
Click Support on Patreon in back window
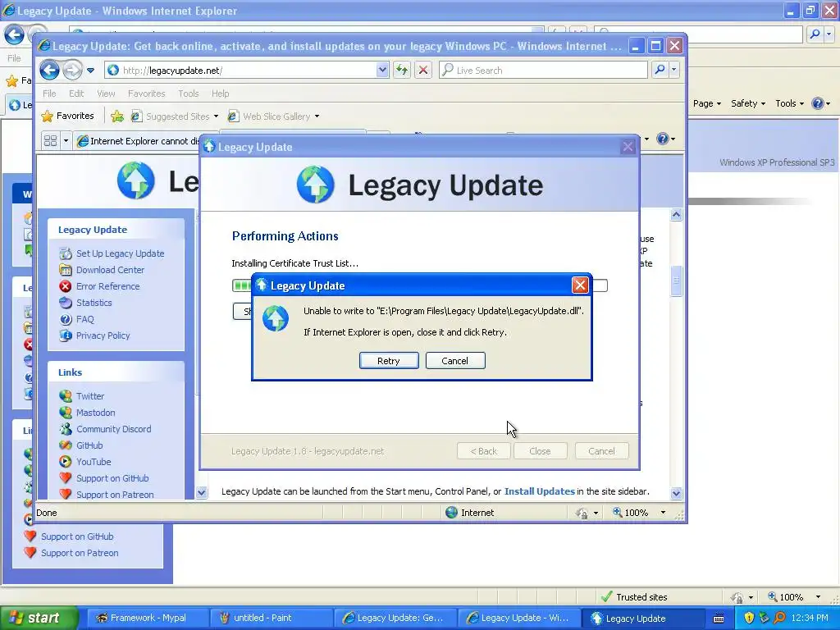pos(80,553)
